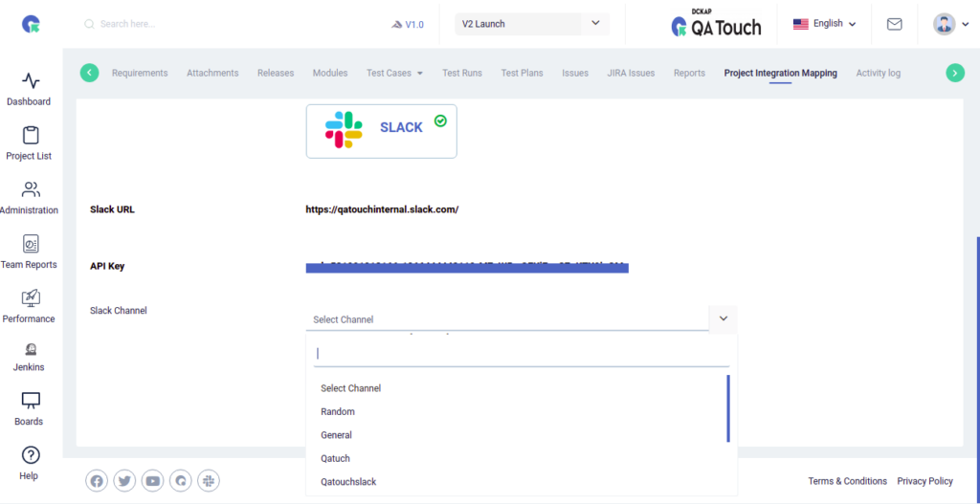Collapse the Select Channel dropdown arrow
Image resolution: width=980 pixels, height=504 pixels.
pos(723,318)
